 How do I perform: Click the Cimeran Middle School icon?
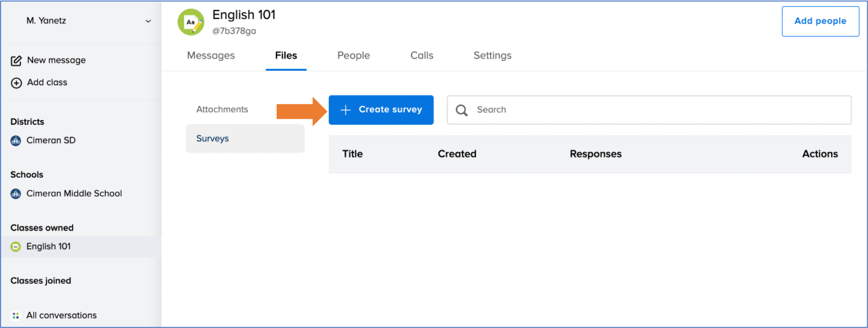16,194
